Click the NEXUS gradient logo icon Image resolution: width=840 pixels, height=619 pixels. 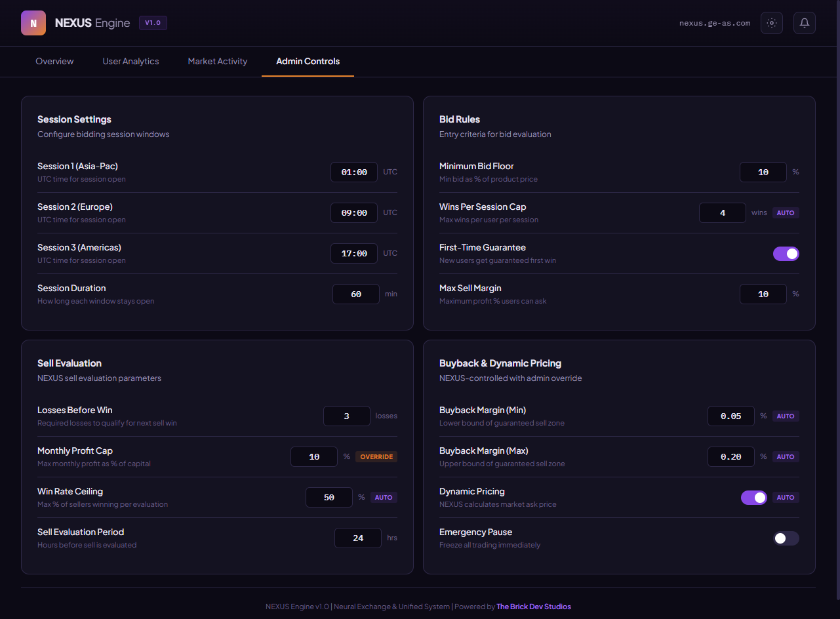[33, 23]
